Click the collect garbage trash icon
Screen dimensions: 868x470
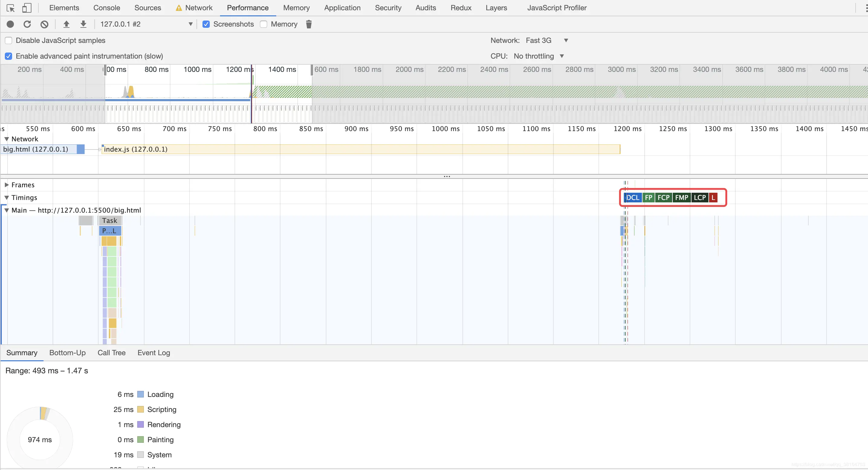pos(309,24)
